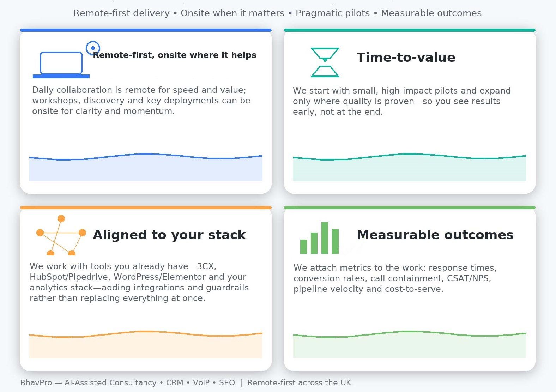Click the blue laptop icon
The image size is (556, 392).
[61, 65]
